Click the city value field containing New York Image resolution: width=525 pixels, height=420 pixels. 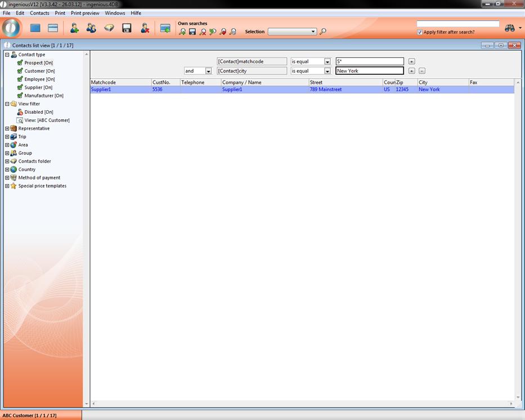(x=369, y=71)
